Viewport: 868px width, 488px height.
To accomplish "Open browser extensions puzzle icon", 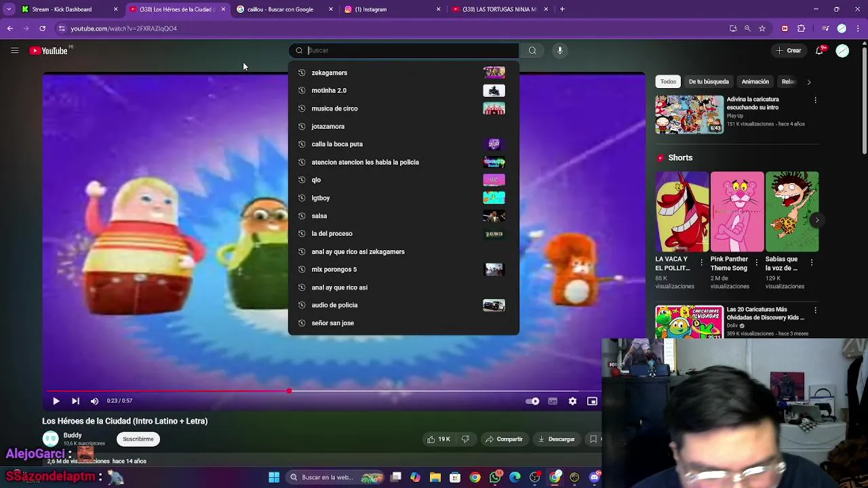I will coord(802,28).
